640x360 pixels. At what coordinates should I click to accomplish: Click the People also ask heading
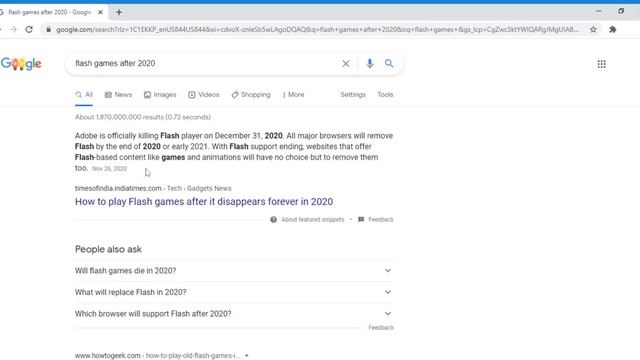click(108, 249)
